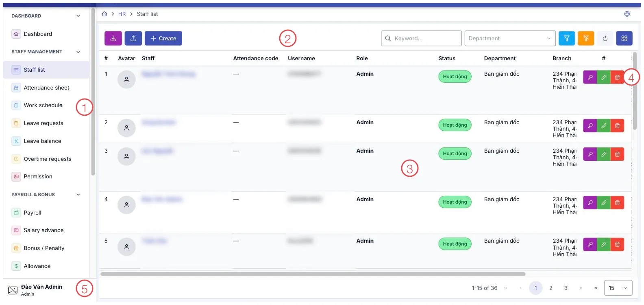The image size is (644, 305).
Task: Open the page size dropdown showing 15
Action: [x=618, y=288]
